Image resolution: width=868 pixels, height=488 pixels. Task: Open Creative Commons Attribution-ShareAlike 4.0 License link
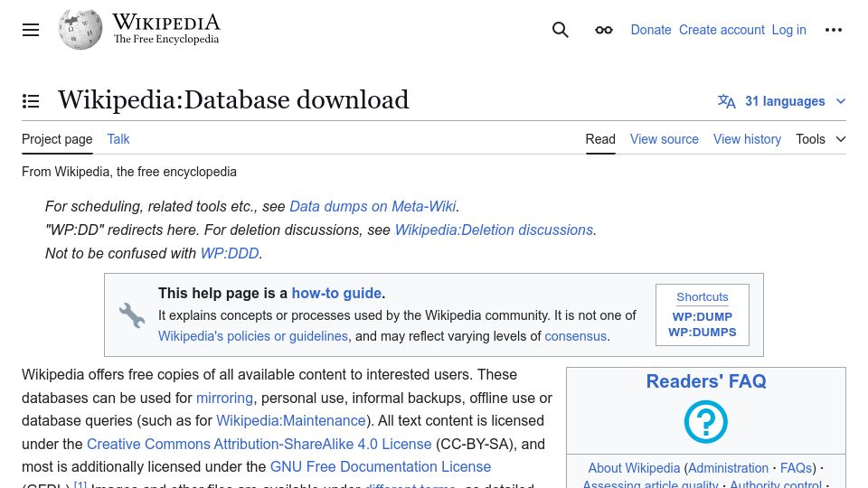click(x=259, y=445)
